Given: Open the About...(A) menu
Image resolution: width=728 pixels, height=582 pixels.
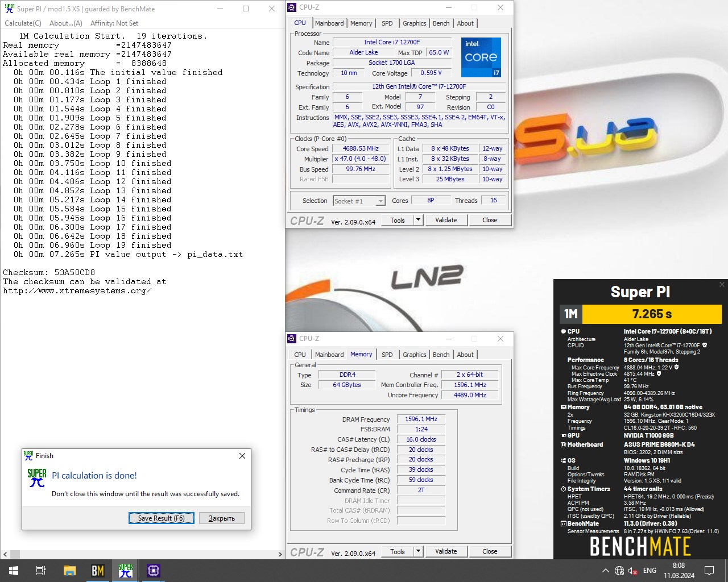Looking at the screenshot, I should pos(66,23).
